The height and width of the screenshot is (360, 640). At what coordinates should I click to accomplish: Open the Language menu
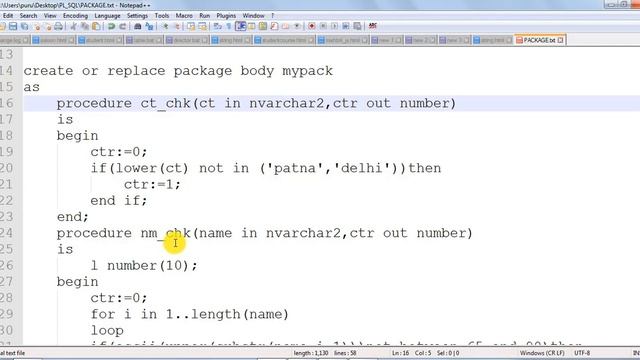[x=107, y=16]
